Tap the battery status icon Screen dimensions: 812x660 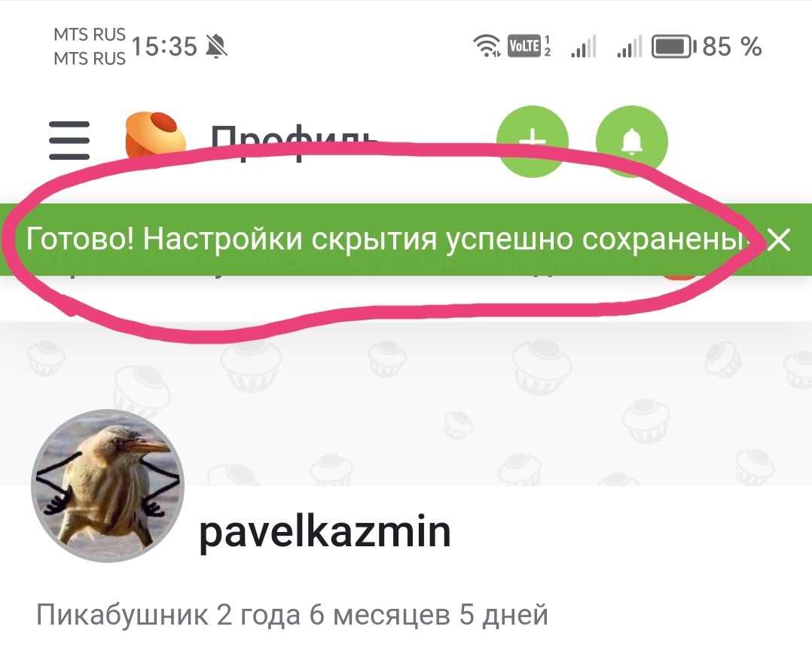tap(673, 47)
